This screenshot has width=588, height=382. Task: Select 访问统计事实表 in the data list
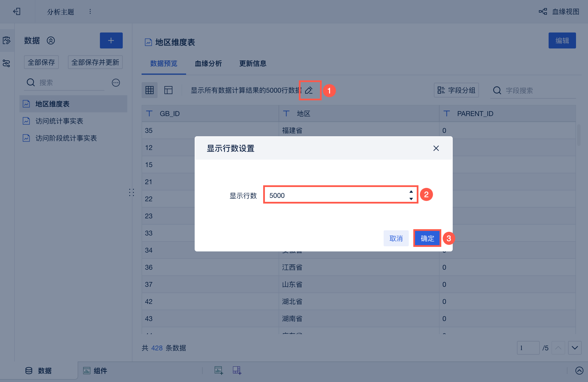tap(59, 121)
